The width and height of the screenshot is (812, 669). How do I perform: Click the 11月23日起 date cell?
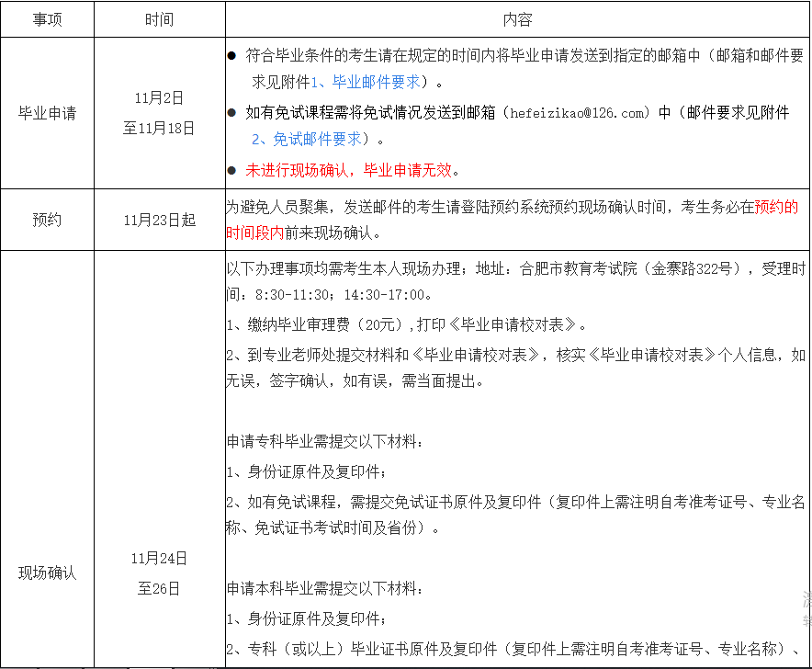coord(159,220)
